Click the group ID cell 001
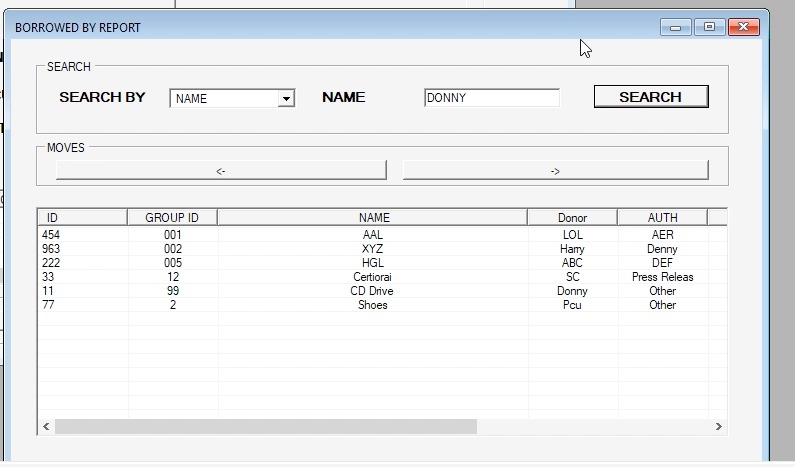Viewport: 795px width, 467px height. (x=173, y=235)
